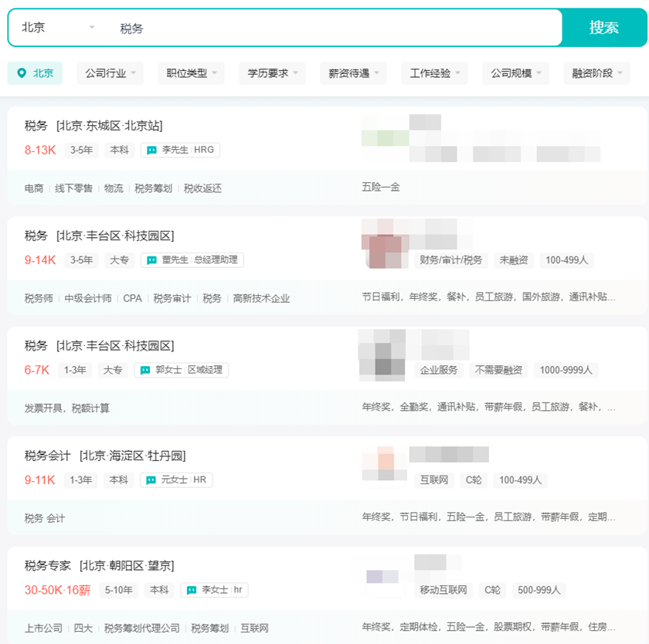This screenshot has height=644, width=649.
Task: Expand the 工作经验 filter
Action: pos(435,73)
